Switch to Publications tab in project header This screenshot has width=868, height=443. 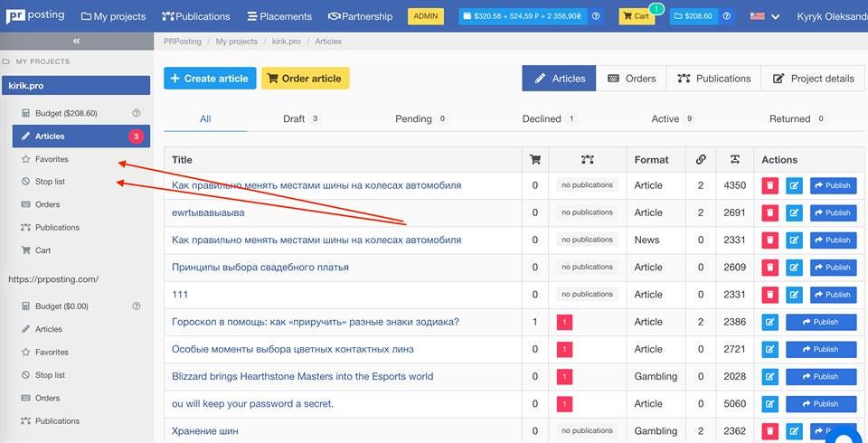tap(714, 78)
